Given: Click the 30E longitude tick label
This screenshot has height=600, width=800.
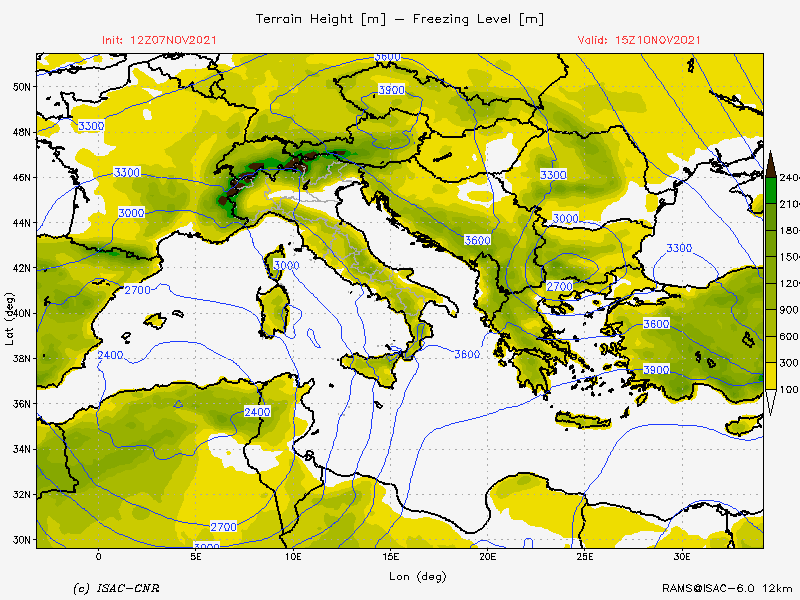Looking at the screenshot, I should [682, 557].
